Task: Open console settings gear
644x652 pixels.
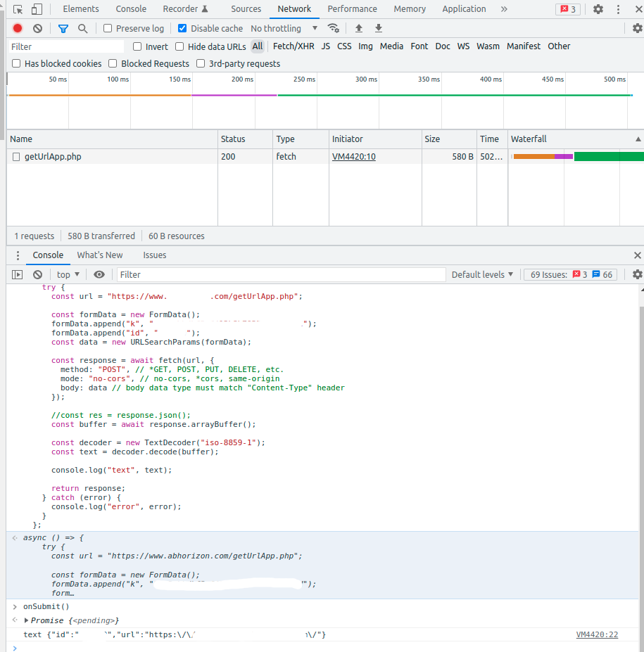Action: [x=637, y=274]
